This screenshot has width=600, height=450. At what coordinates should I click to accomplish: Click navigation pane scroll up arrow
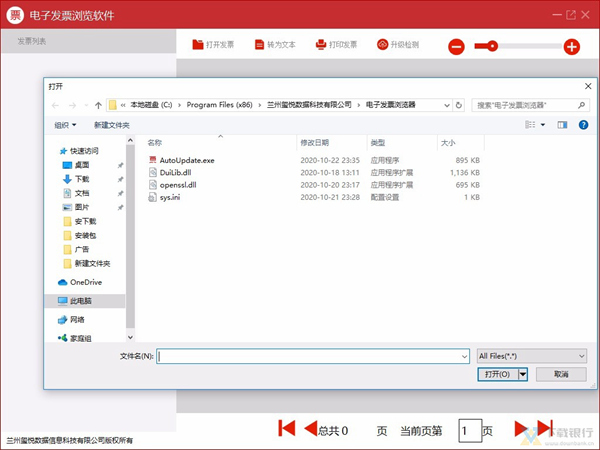pos(130,140)
